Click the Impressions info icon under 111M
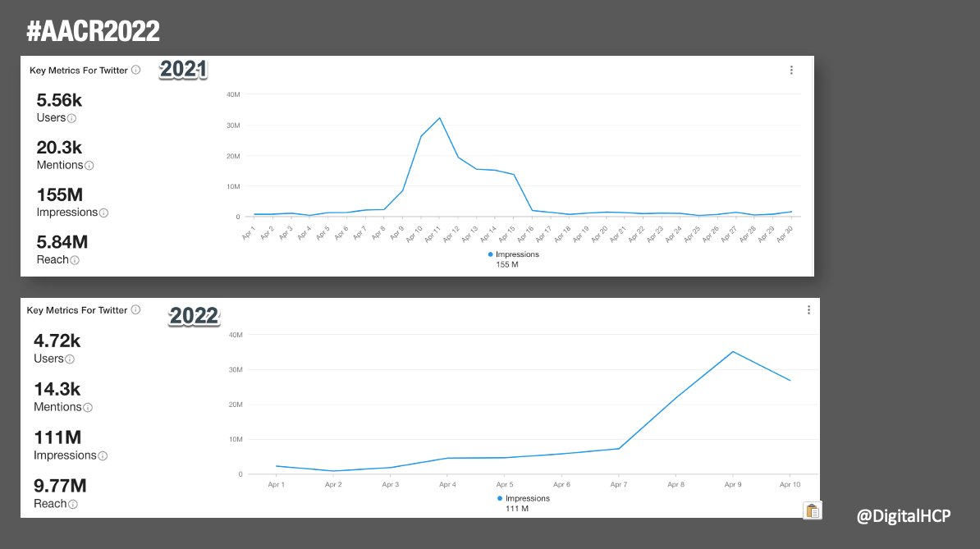 pyautogui.click(x=103, y=456)
